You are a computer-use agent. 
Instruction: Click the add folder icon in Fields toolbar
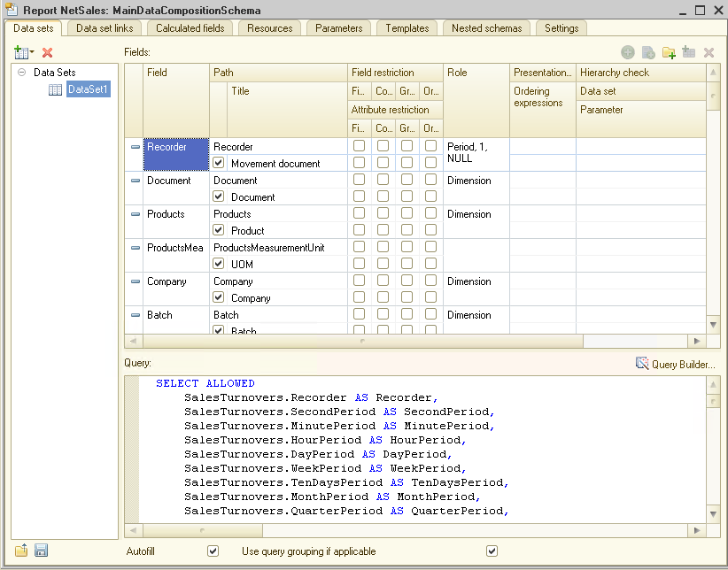click(x=669, y=53)
